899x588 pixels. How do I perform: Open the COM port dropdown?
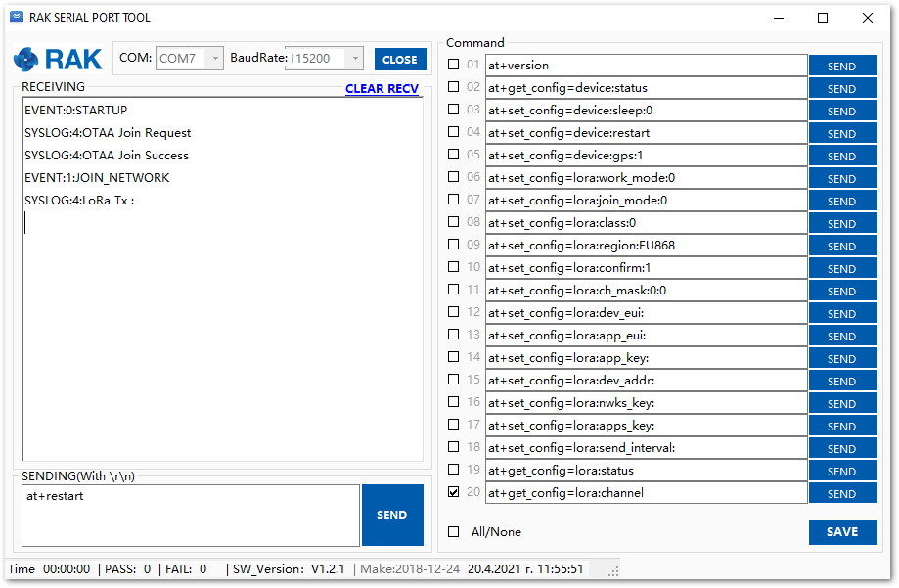click(214, 59)
